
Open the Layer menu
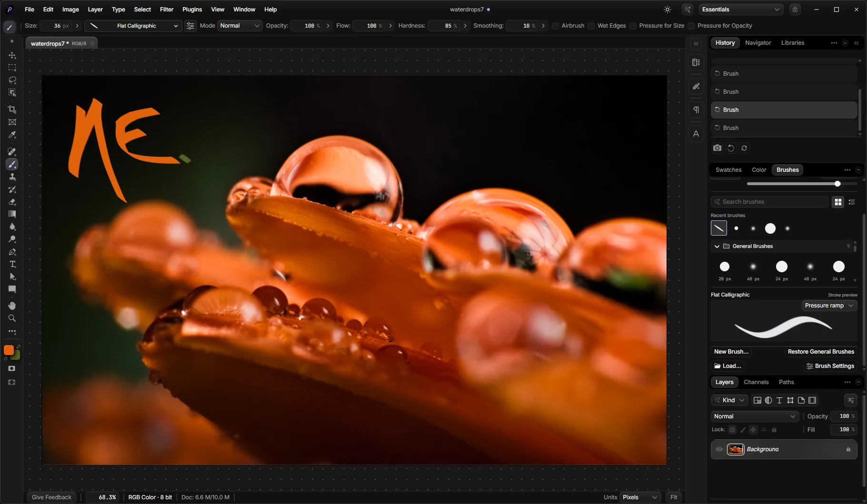(95, 10)
